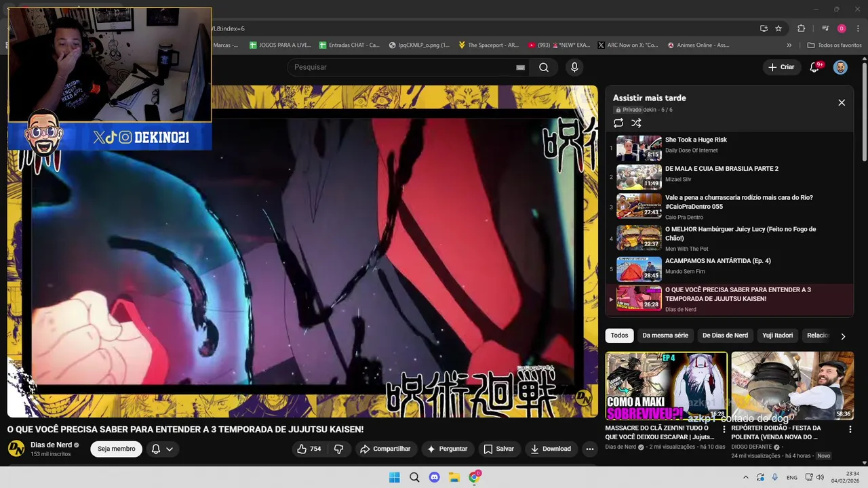
Task: Open the ARC Now on X bookmark
Action: (627, 45)
